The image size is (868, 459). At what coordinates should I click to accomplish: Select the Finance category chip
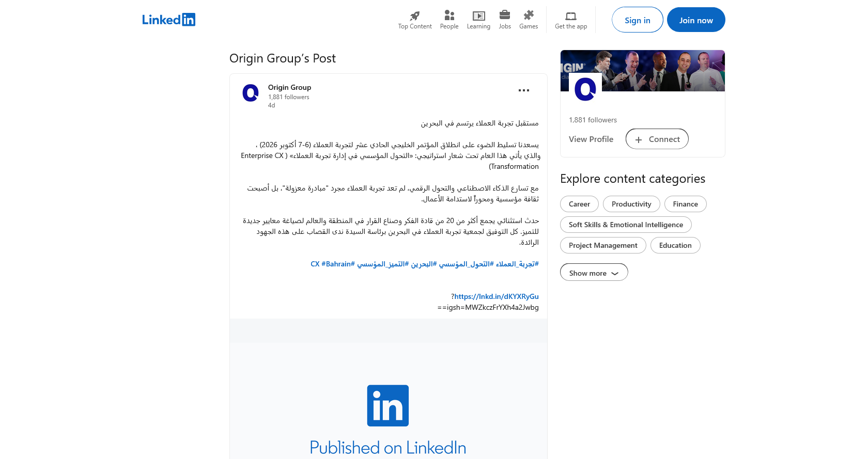pos(686,204)
